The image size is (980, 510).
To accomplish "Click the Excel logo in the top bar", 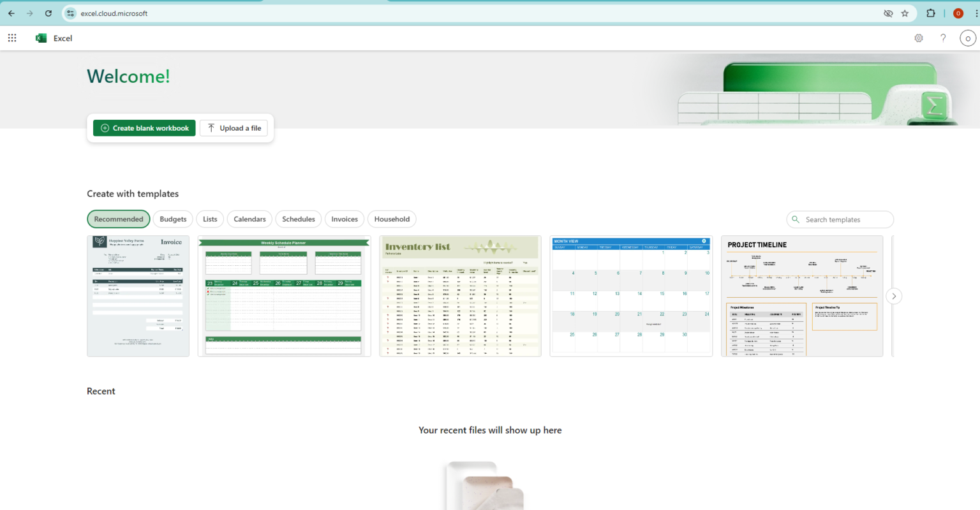I will (41, 38).
